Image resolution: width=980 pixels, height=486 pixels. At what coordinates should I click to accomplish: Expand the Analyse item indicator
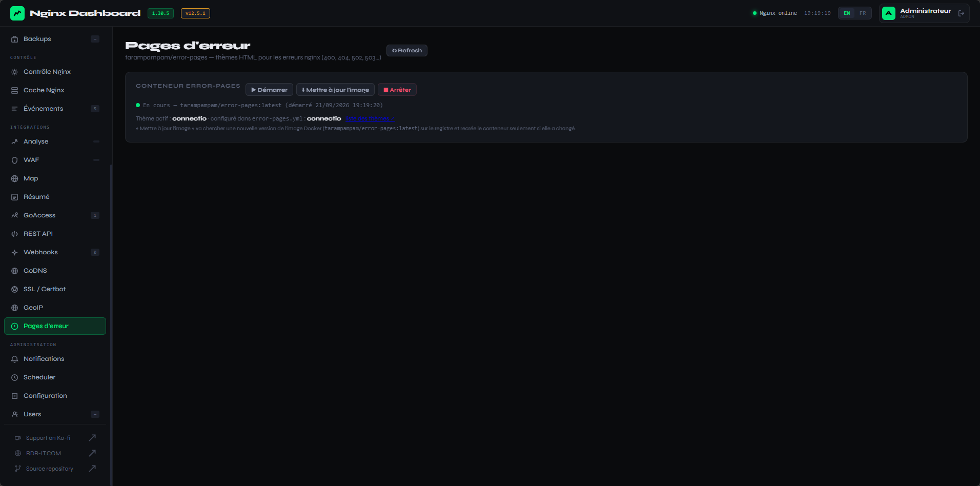coord(96,141)
